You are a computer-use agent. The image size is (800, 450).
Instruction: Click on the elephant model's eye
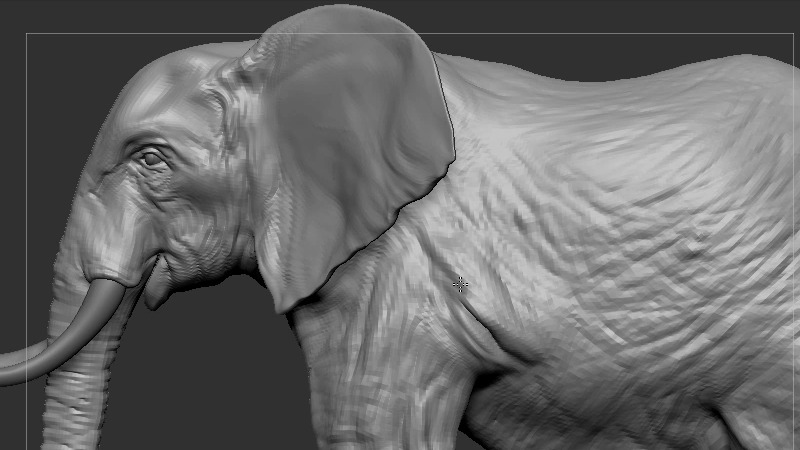(x=152, y=159)
